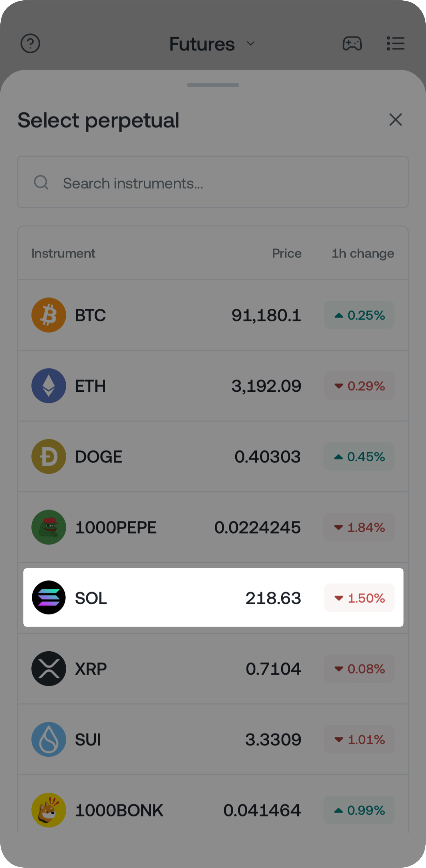The image size is (426, 868).
Task: Click the search magnifier icon
Action: 41,183
